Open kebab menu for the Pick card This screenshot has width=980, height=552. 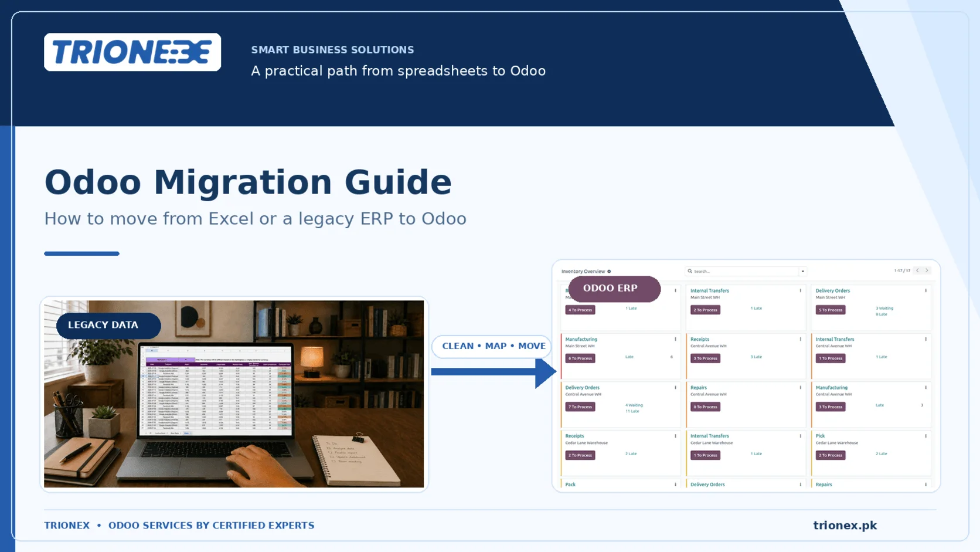926,436
